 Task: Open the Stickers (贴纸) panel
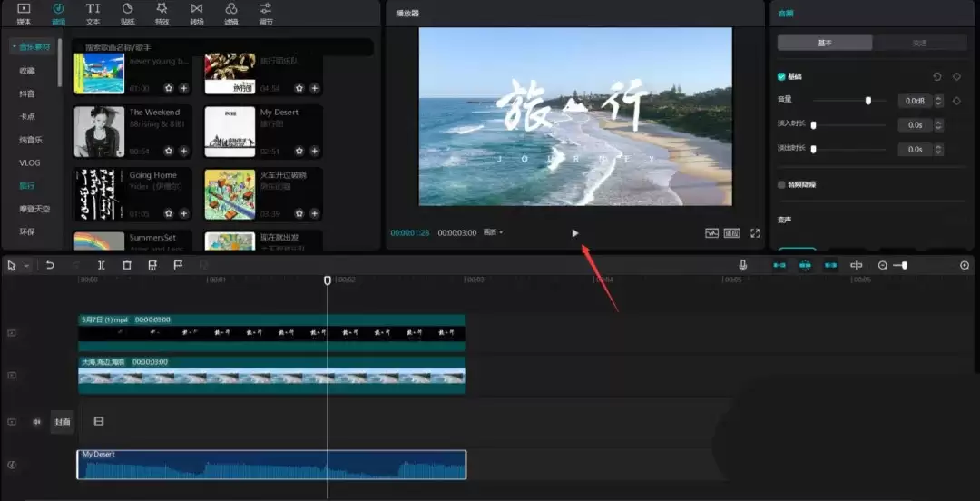pos(127,13)
